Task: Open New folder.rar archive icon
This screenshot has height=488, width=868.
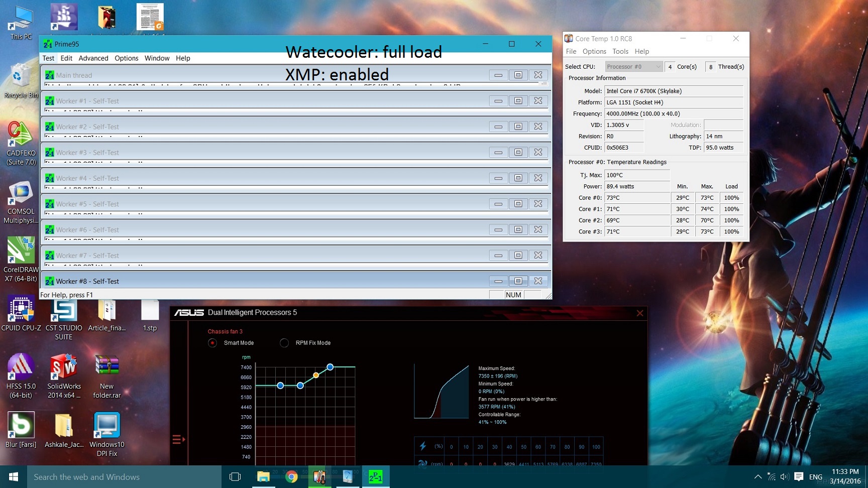Action: click(x=106, y=377)
